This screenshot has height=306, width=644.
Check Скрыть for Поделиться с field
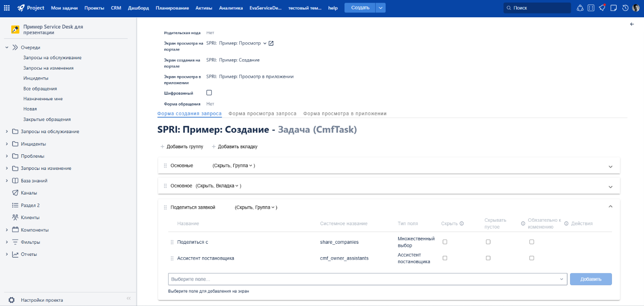(x=445, y=242)
